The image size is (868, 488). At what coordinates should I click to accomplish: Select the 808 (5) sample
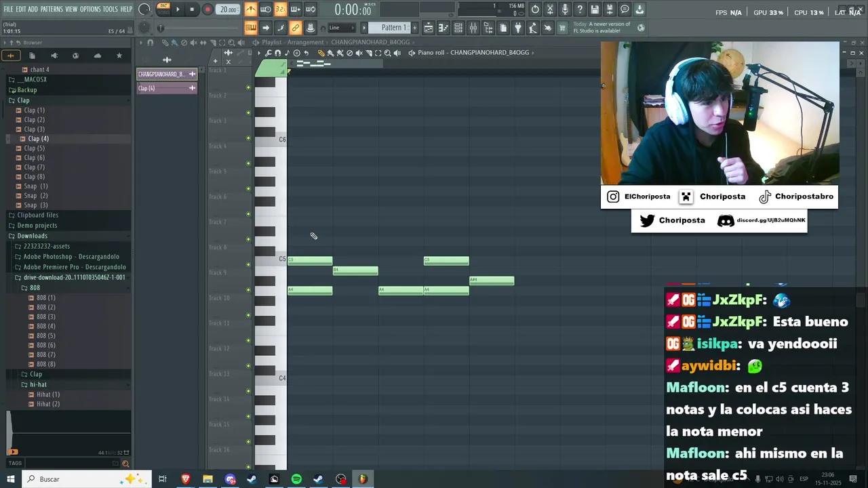[x=46, y=336]
